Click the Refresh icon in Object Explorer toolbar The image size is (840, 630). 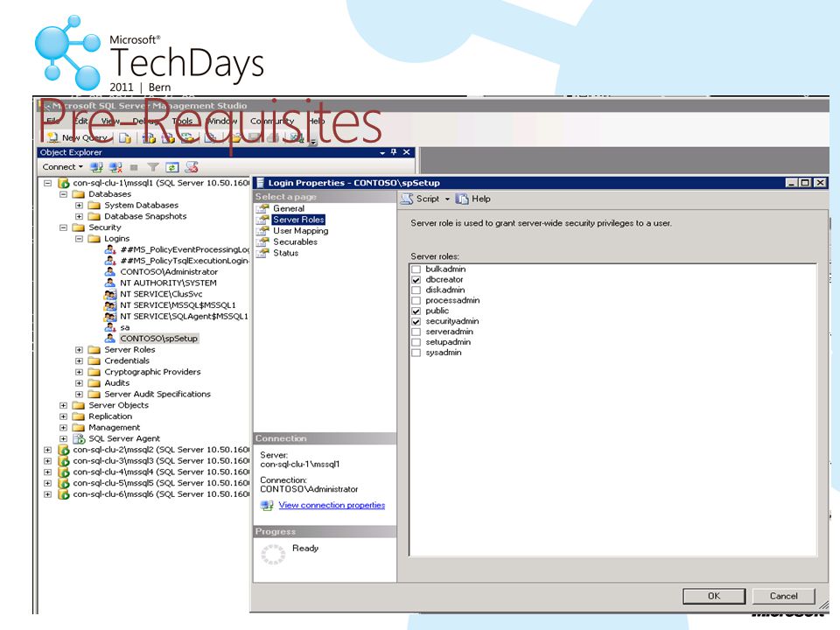point(172,167)
